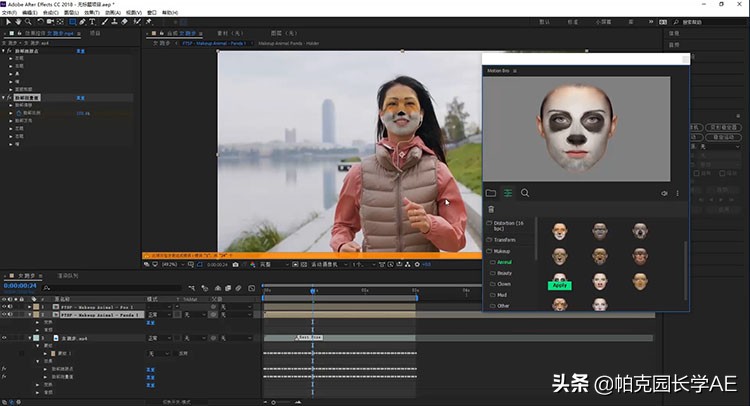This screenshot has width=750, height=406.
Task: Click the green Apply button on panda preset
Action: click(559, 285)
